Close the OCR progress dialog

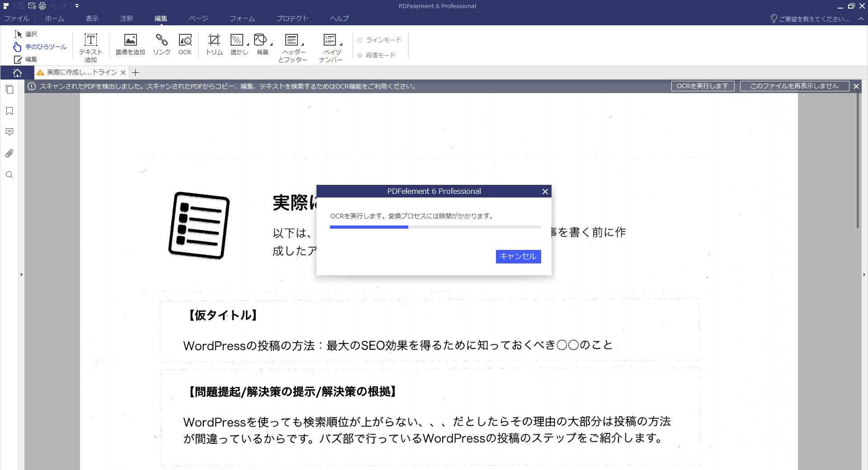(545, 192)
